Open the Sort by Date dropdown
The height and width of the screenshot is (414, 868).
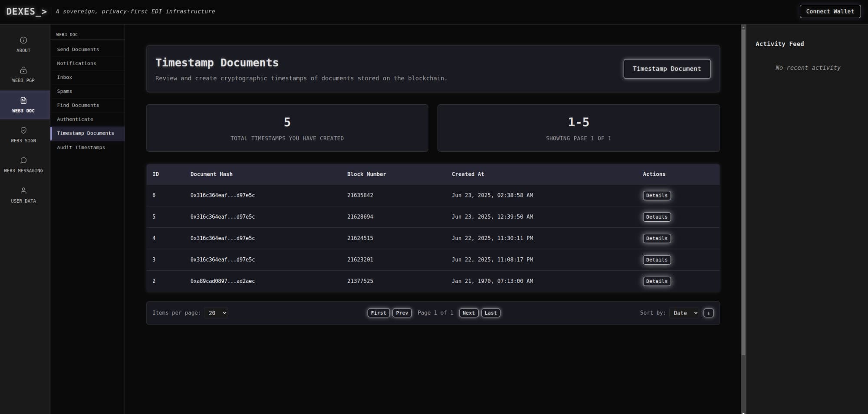684,313
